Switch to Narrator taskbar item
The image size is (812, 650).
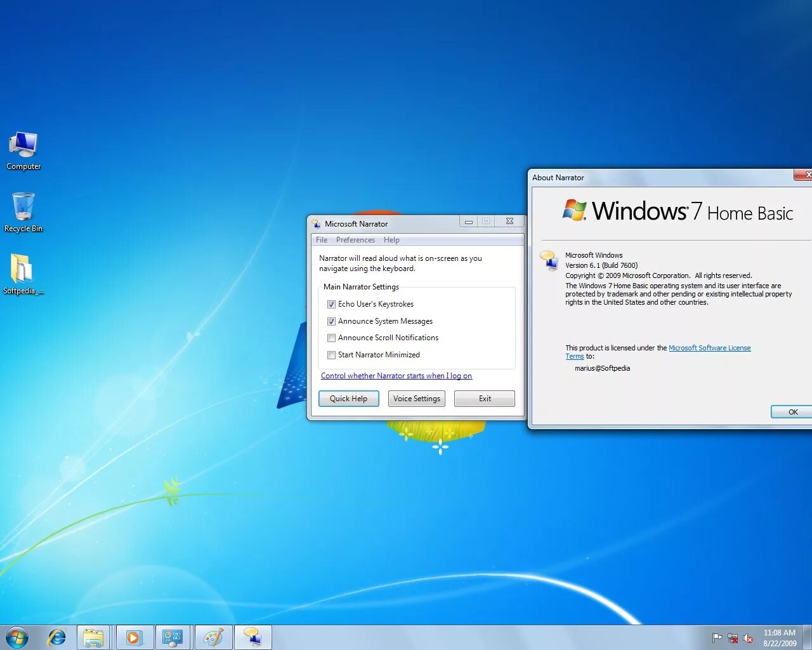pos(253,637)
